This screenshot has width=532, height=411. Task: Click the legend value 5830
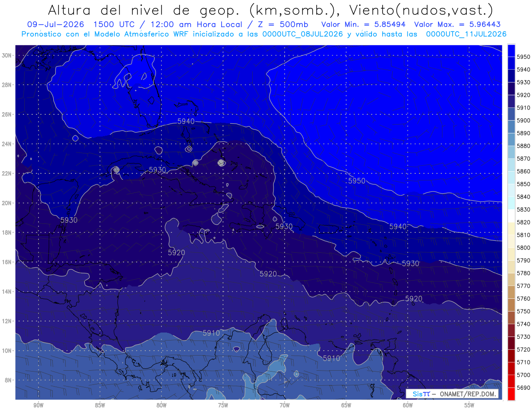click(523, 209)
